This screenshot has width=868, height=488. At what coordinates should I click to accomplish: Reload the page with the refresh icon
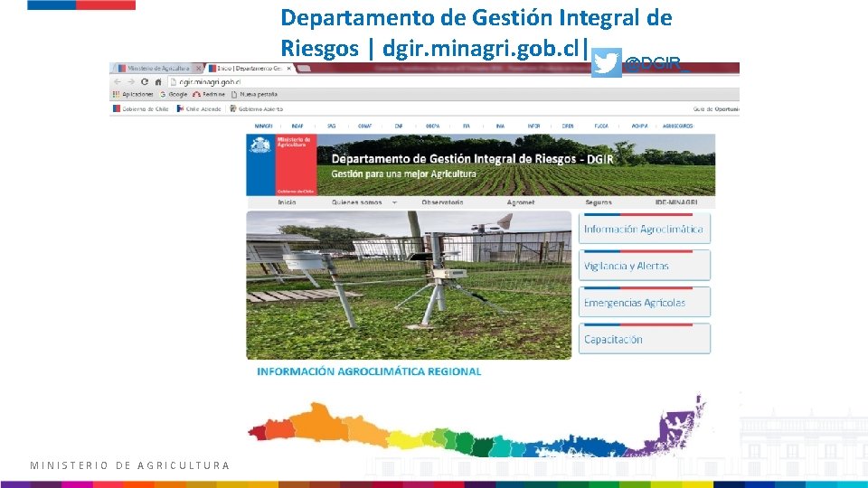[x=145, y=82]
